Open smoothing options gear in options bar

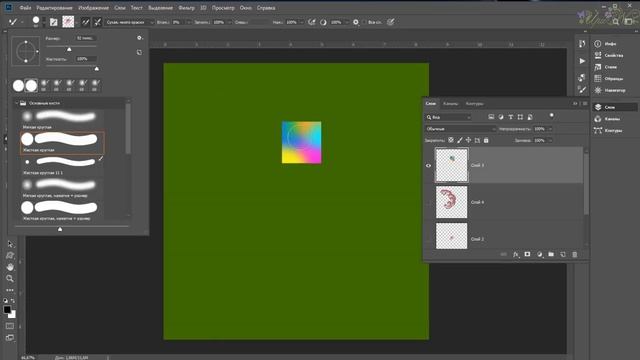[x=356, y=22]
